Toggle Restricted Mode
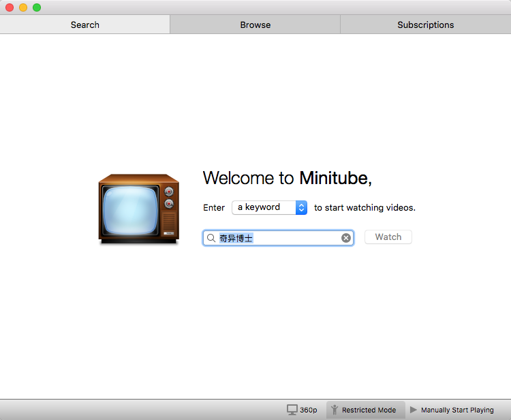This screenshot has height=420, width=511. [365, 410]
